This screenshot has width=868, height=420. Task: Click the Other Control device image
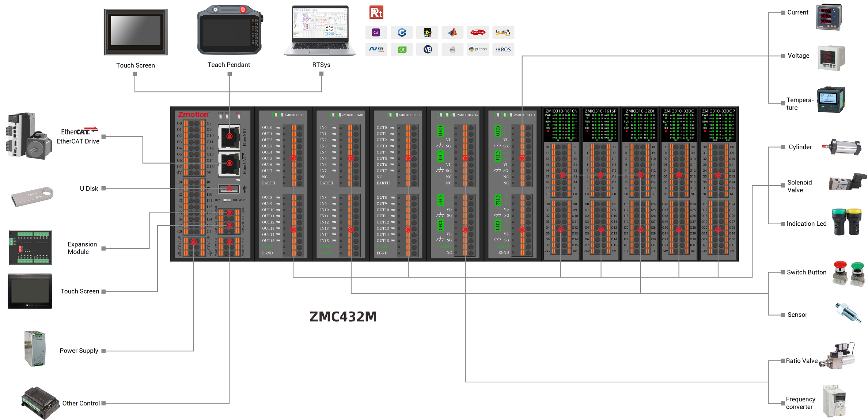(40, 403)
